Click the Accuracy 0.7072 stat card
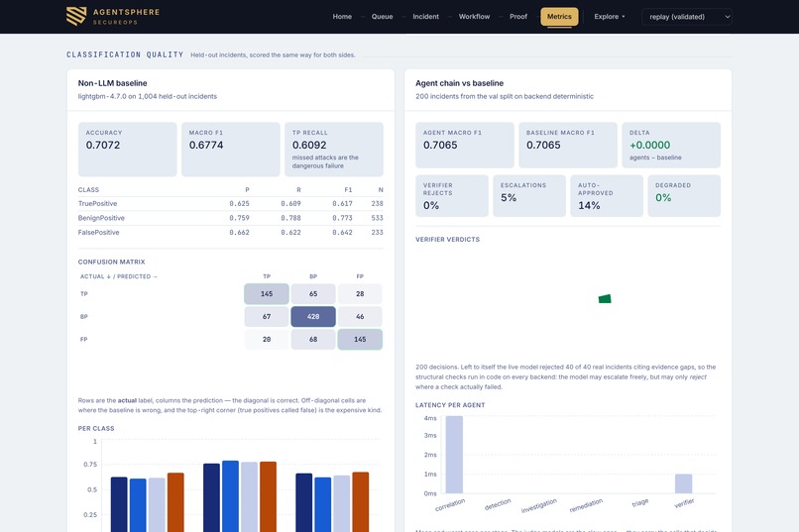799x532 pixels. pos(128,150)
